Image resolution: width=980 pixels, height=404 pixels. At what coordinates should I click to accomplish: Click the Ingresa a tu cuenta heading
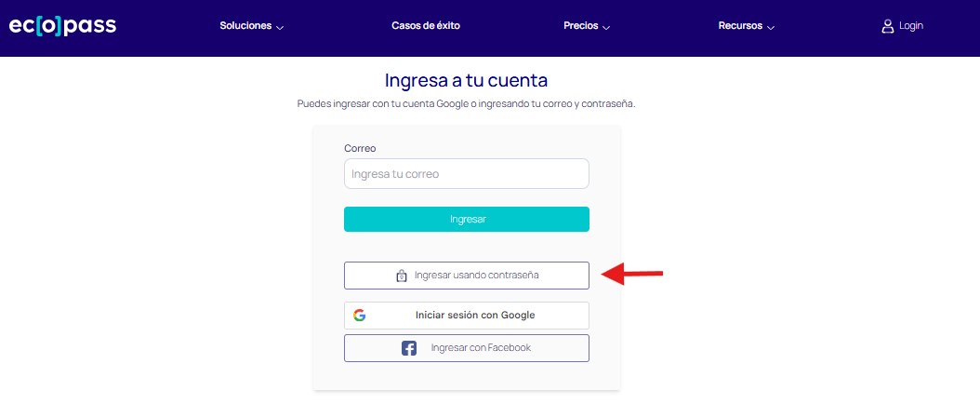click(466, 81)
